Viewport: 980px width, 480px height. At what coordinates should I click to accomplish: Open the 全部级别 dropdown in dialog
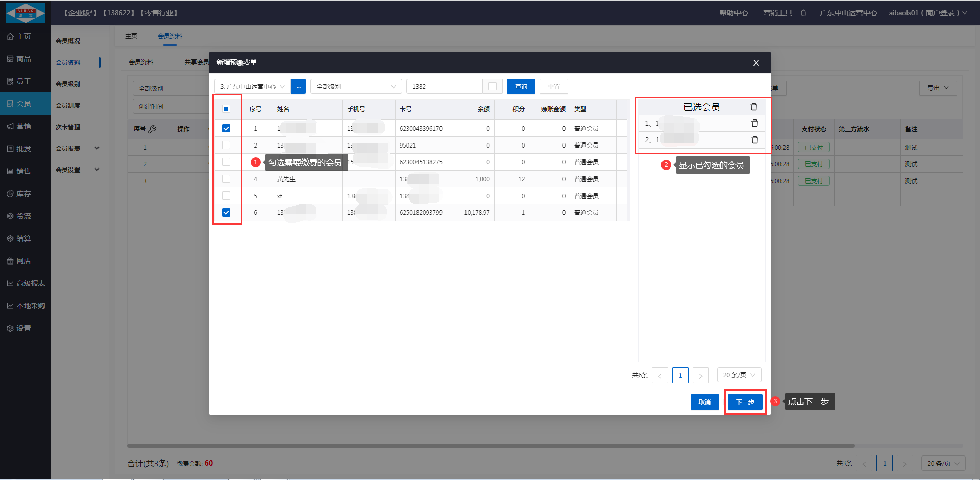point(356,86)
